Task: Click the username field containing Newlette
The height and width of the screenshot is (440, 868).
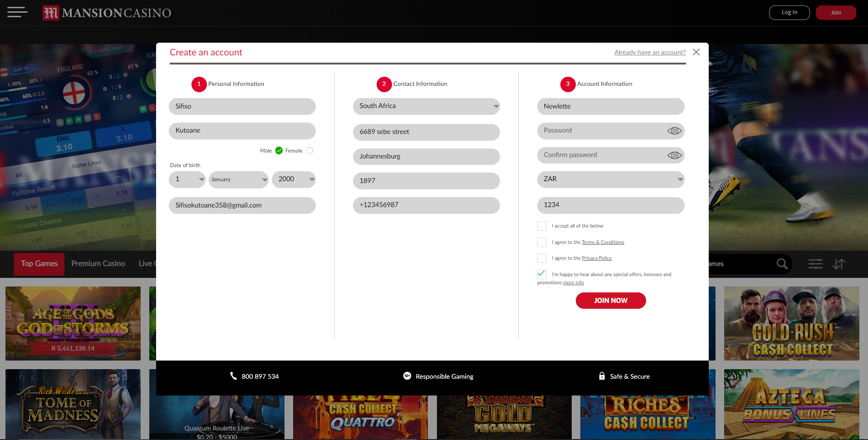Action: [611, 106]
